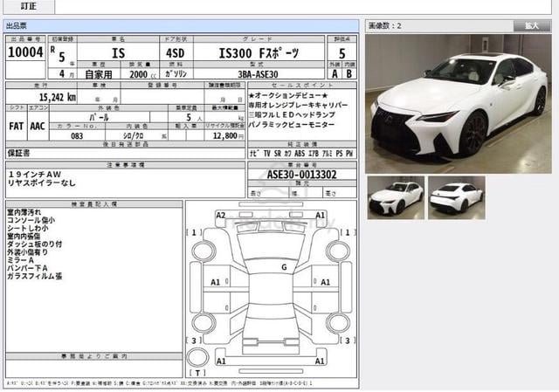Click the G mark on the windshield diagram

pos(284,267)
